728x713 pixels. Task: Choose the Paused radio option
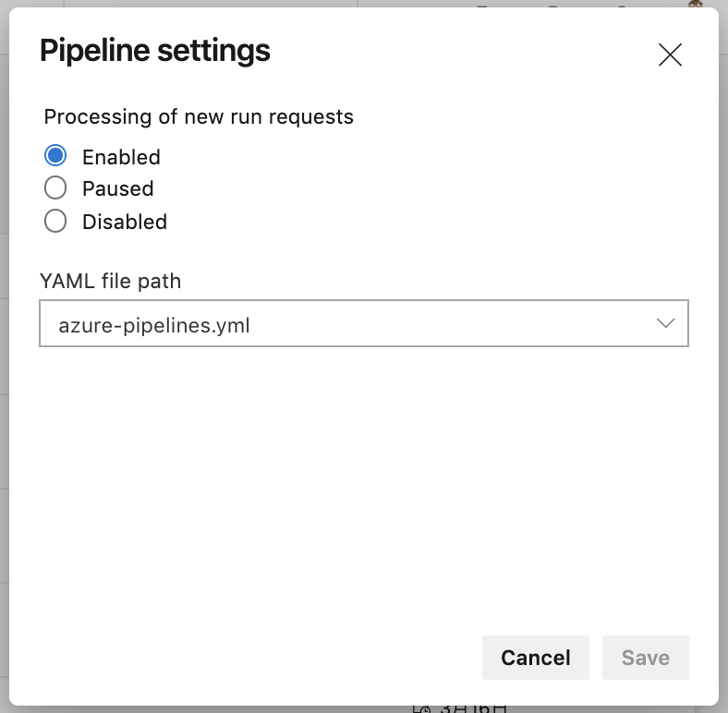point(55,188)
